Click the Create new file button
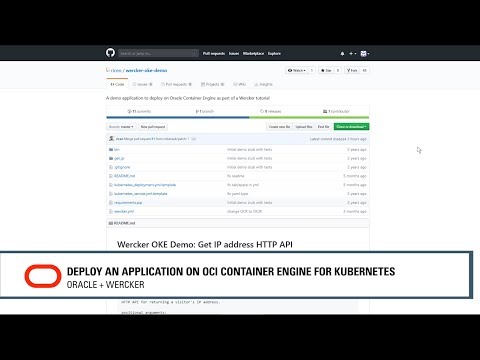480x360 pixels. pos(279,127)
